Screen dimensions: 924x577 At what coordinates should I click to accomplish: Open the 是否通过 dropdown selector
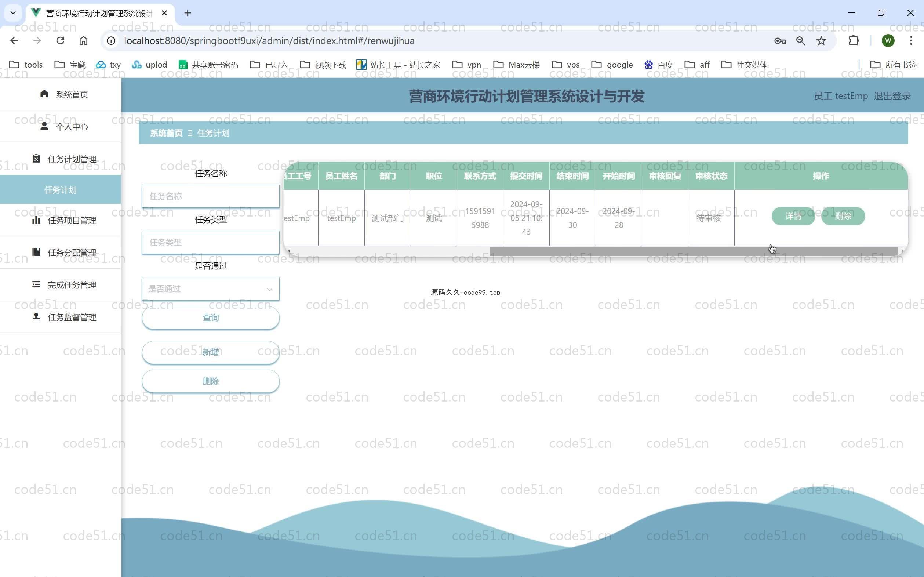(211, 288)
